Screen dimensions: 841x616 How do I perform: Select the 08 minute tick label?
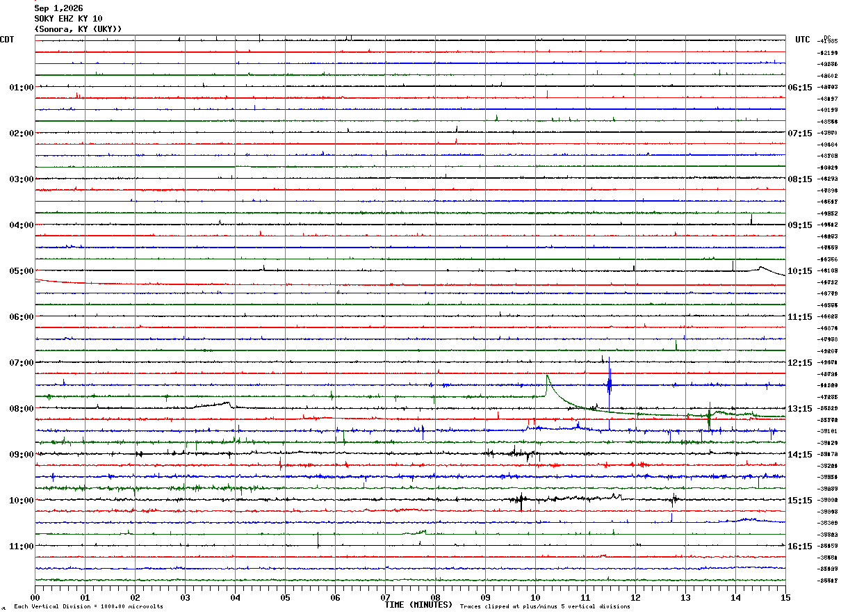click(x=435, y=597)
